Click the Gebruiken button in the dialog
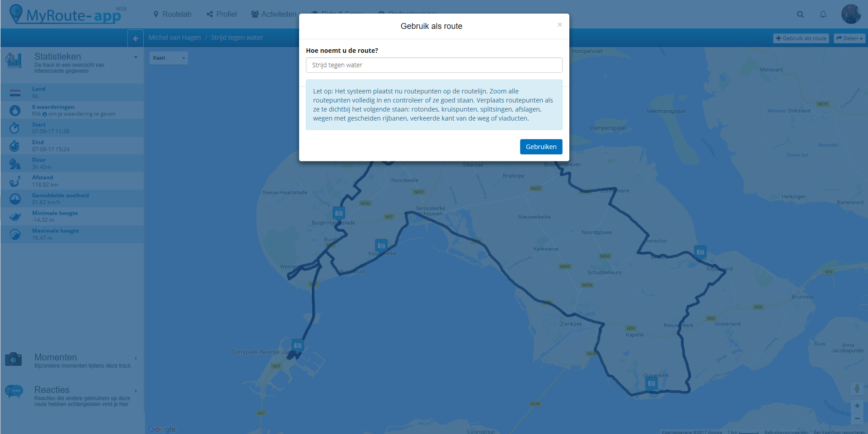The width and height of the screenshot is (868, 434). click(x=541, y=147)
